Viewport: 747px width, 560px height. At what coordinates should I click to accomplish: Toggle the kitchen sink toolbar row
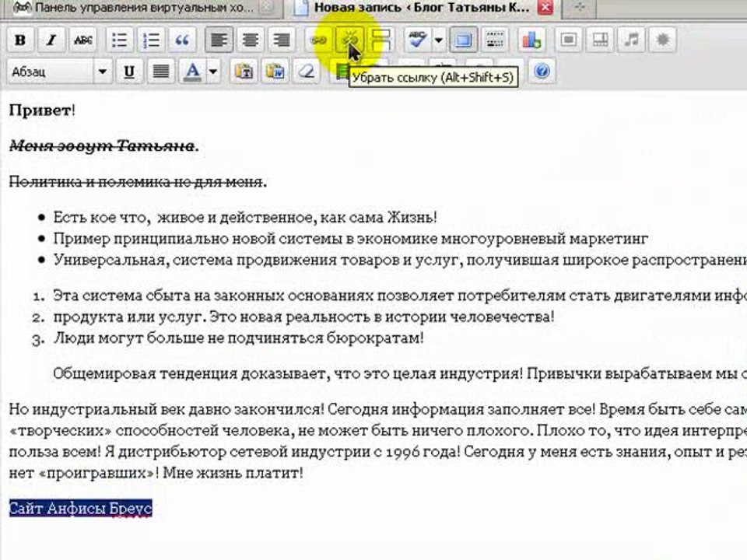495,40
